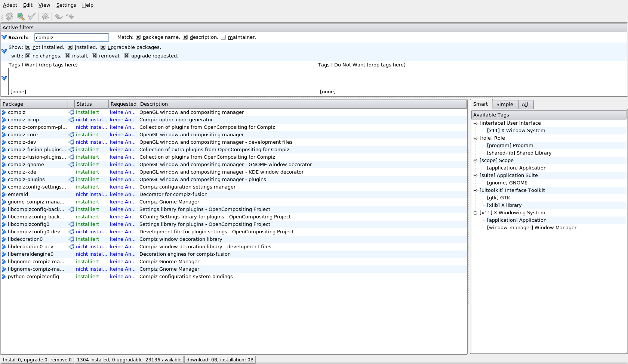This screenshot has width=628, height=364.
Task: Click the redo arrow in the toolbar
Action: coord(70,16)
